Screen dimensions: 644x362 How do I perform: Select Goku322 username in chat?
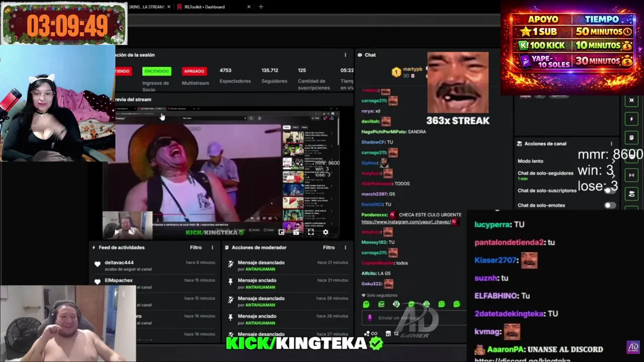click(x=372, y=284)
